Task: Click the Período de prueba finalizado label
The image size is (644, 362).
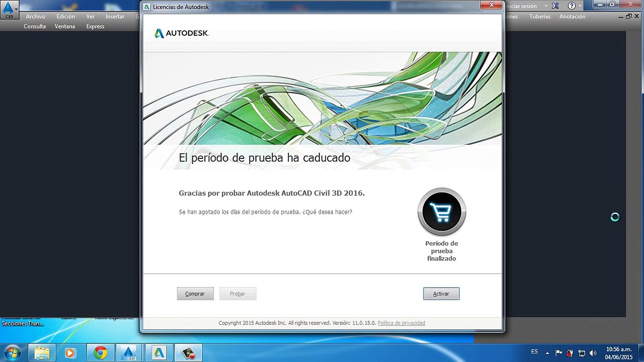Action: (442, 251)
